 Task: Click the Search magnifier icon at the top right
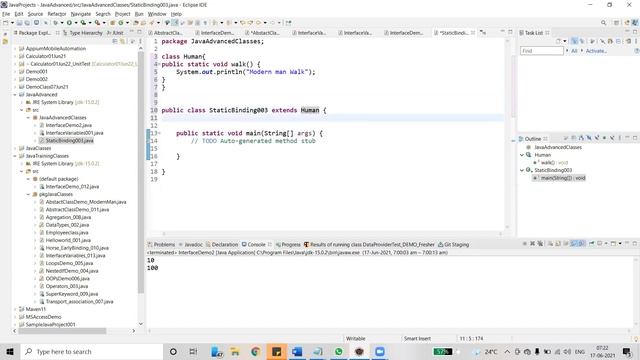(x=603, y=22)
